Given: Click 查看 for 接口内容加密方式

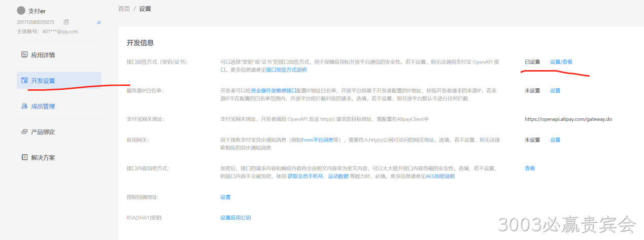Looking at the screenshot, I should 530,168.
